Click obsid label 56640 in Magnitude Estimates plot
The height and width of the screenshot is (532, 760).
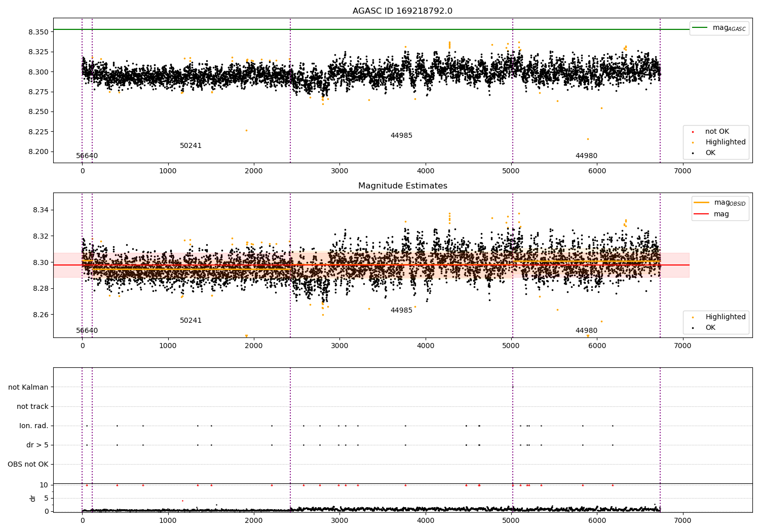[x=87, y=331]
